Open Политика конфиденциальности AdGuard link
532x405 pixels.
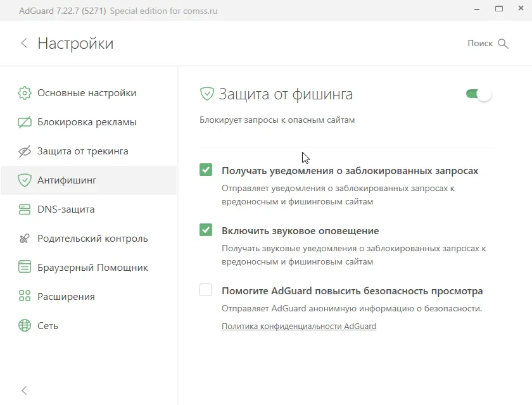pyautogui.click(x=299, y=326)
